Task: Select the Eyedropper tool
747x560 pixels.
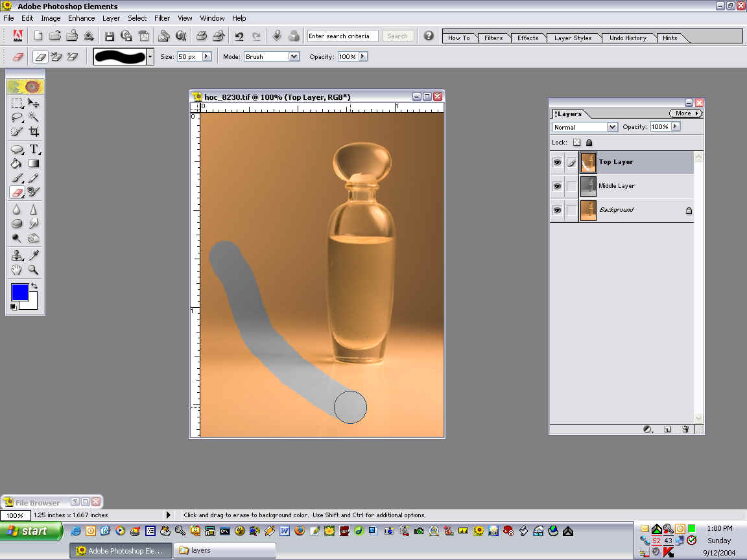Action: pyautogui.click(x=34, y=255)
